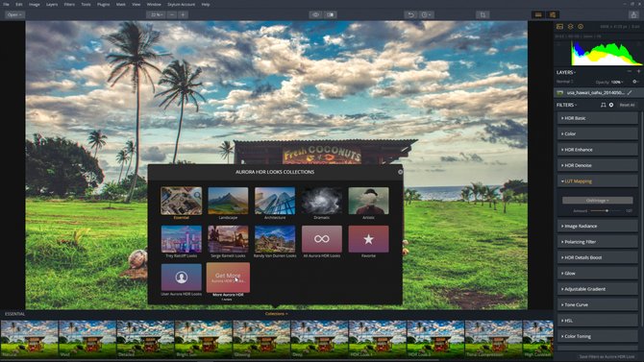Zoom in with the plus button
This screenshot has height=362, width=644.
click(183, 14)
